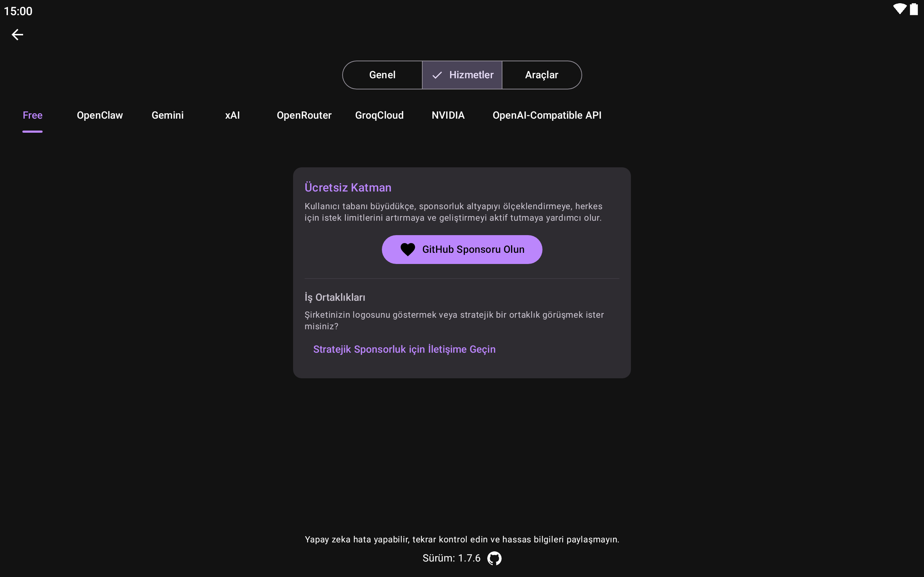Select the GroqCloud tab
This screenshot has height=577, width=924.
tap(379, 115)
